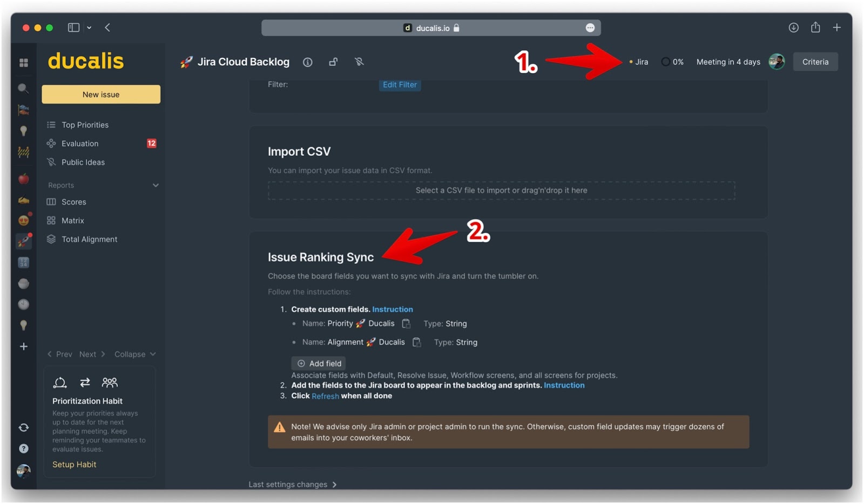
Task: Click Collapse in the habit panel
Action: click(x=135, y=354)
